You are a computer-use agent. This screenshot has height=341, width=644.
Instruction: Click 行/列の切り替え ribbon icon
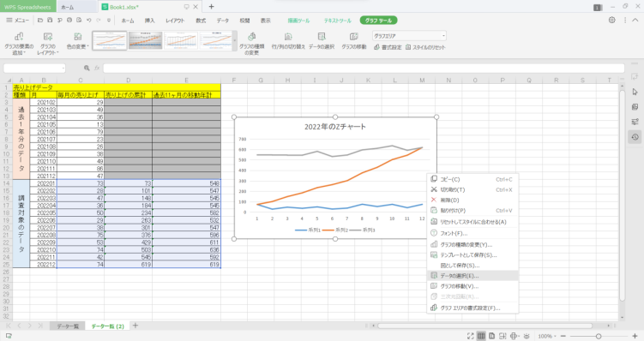pos(288,41)
